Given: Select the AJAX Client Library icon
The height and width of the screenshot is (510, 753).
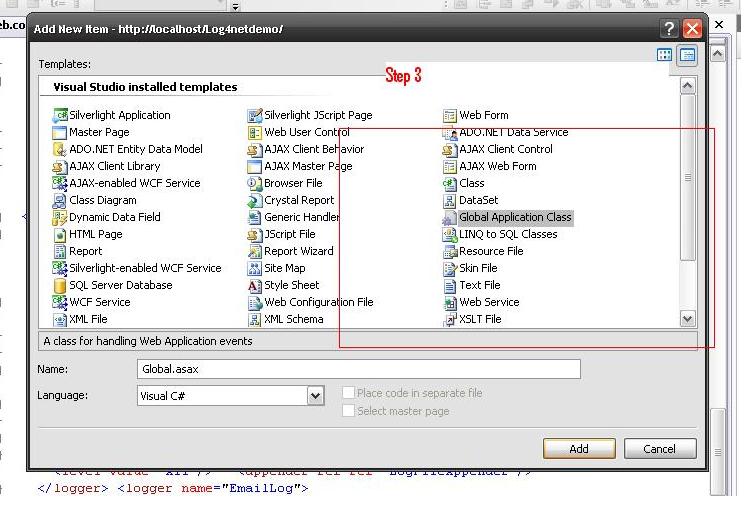Looking at the screenshot, I should [x=60, y=166].
